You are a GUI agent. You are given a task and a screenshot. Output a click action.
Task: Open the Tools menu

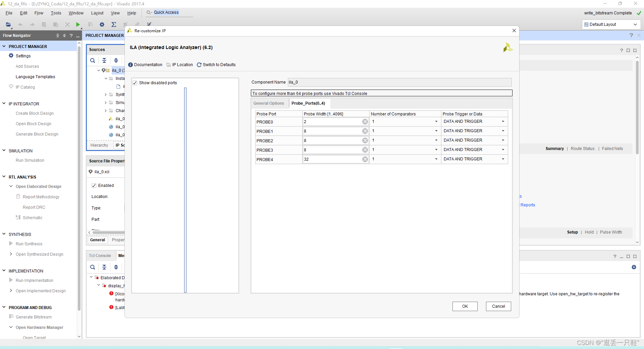56,13
